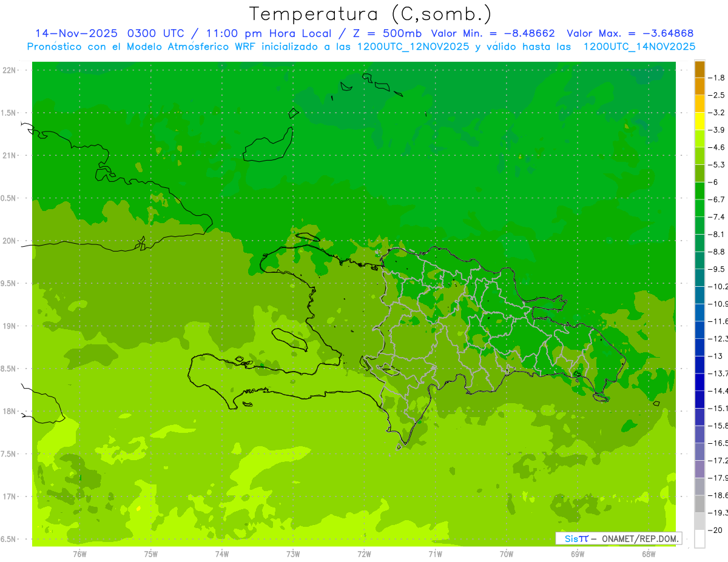Image resolution: width=728 pixels, height=562 pixels.
Task: Click the "Temperatura (C,somb.)" title
Action: [x=371, y=15]
